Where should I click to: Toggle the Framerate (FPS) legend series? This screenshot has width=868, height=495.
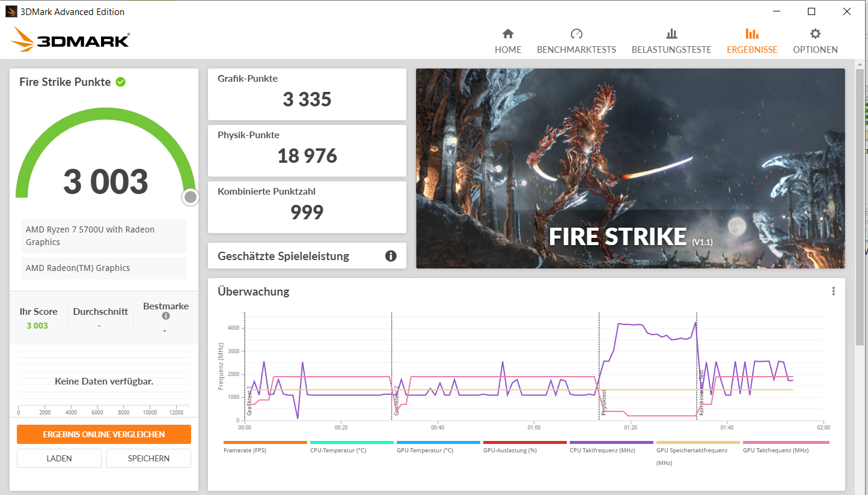tap(265, 446)
